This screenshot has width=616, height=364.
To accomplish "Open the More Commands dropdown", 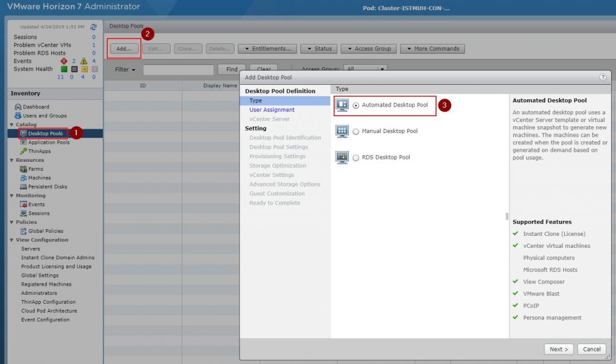I will 432,49.
